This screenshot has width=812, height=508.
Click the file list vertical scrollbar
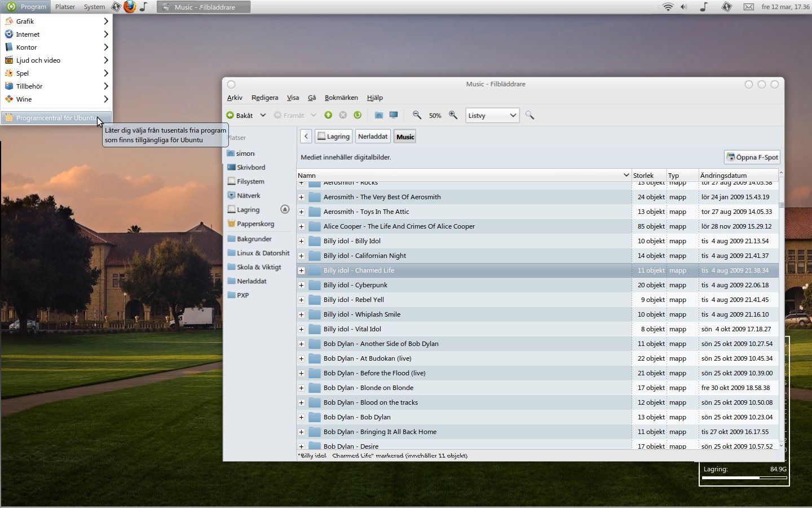(x=782, y=309)
